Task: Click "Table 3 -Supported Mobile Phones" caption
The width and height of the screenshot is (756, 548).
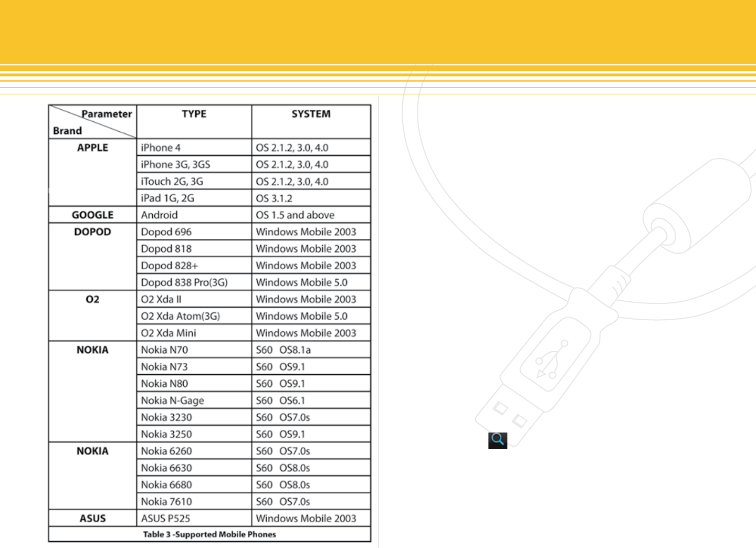Action: [x=209, y=534]
